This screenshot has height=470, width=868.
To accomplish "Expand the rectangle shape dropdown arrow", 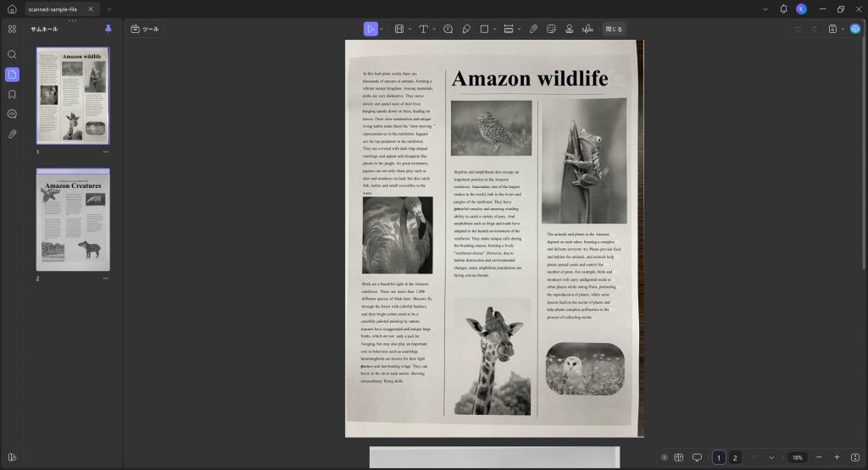I will pos(494,29).
